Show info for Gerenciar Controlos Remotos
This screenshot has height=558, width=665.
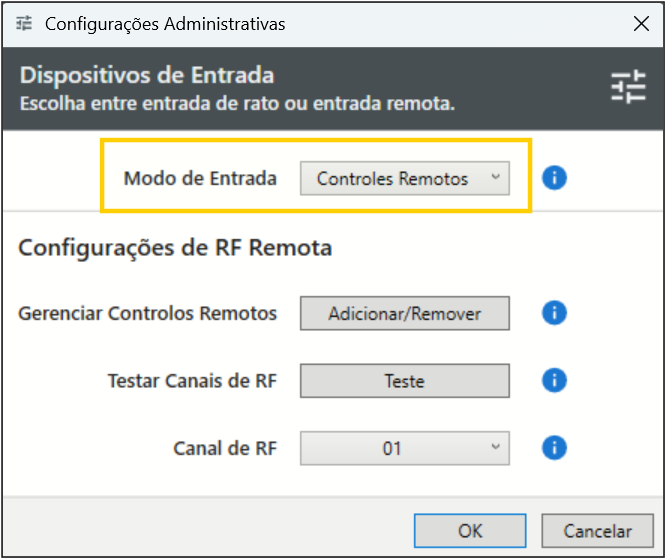click(554, 313)
